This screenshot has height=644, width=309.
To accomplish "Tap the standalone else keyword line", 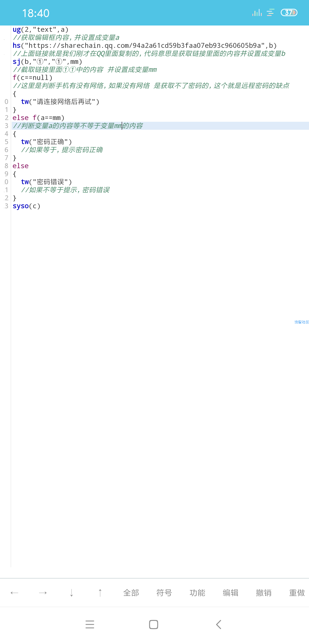I will tap(21, 166).
